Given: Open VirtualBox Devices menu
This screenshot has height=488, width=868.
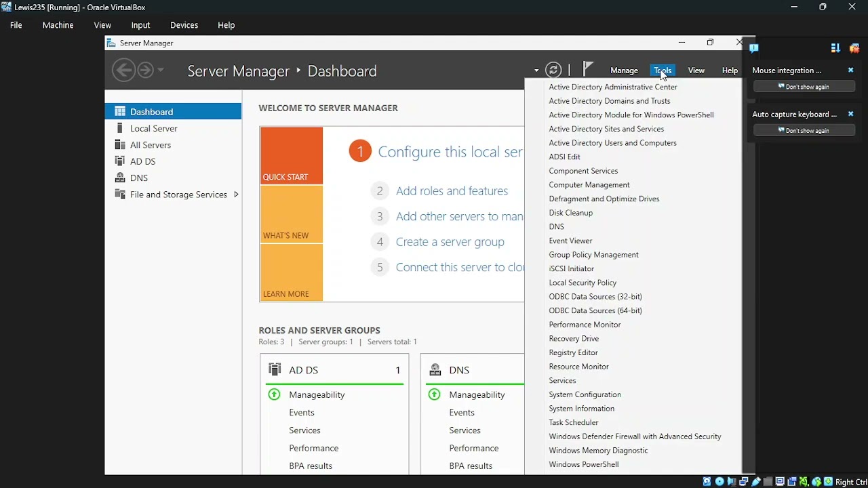Looking at the screenshot, I should click(184, 25).
